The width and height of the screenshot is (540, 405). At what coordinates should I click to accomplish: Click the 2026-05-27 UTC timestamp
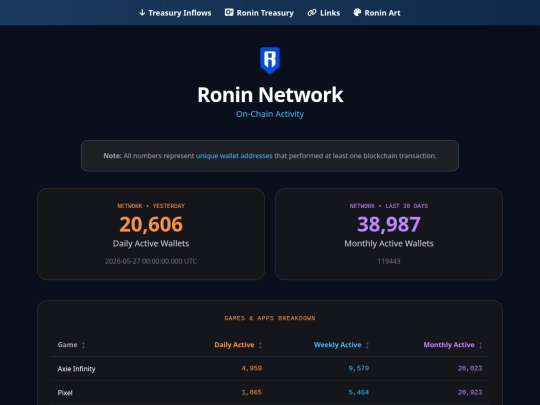pos(151,261)
